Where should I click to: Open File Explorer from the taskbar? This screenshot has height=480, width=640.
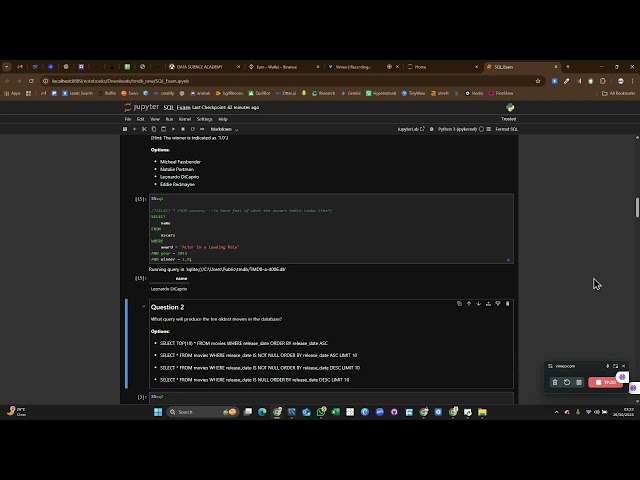(482, 412)
